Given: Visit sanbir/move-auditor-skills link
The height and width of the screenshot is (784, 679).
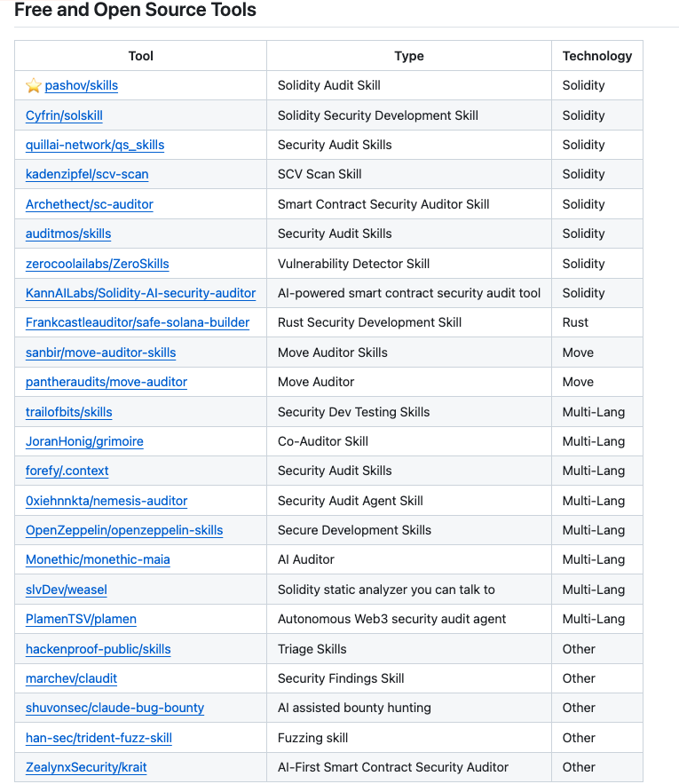Looking at the screenshot, I should pos(101,353).
